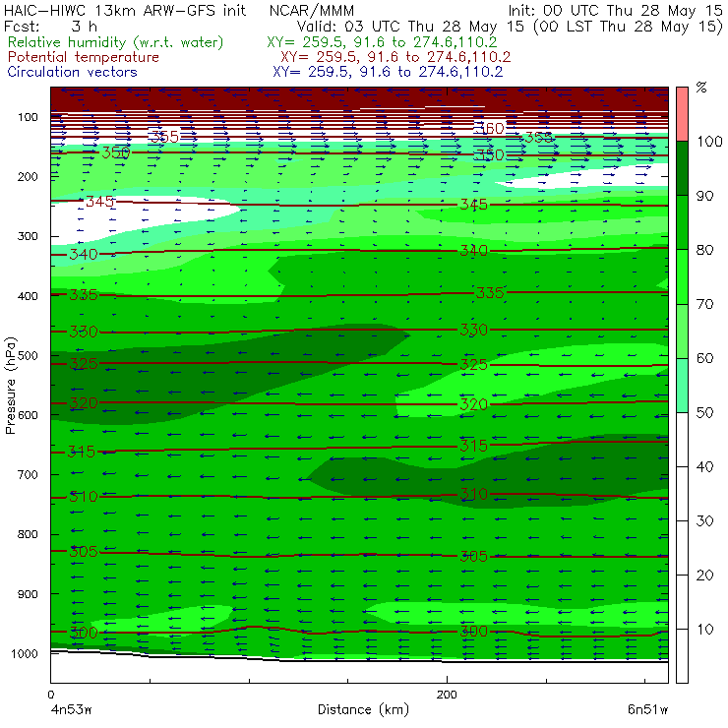Click the '360' potential temperature contour label
Screen dimensions: 728x728
[x=489, y=129]
